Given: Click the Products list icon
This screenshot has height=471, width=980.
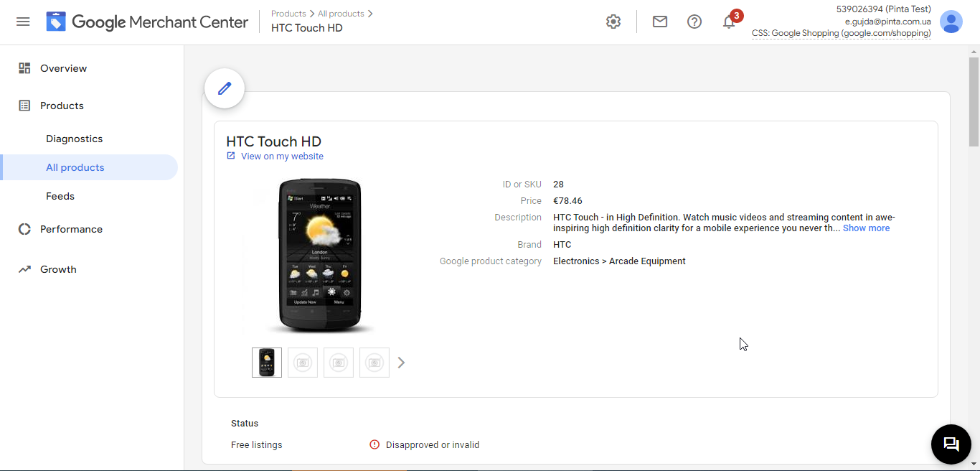Looking at the screenshot, I should tap(24, 106).
